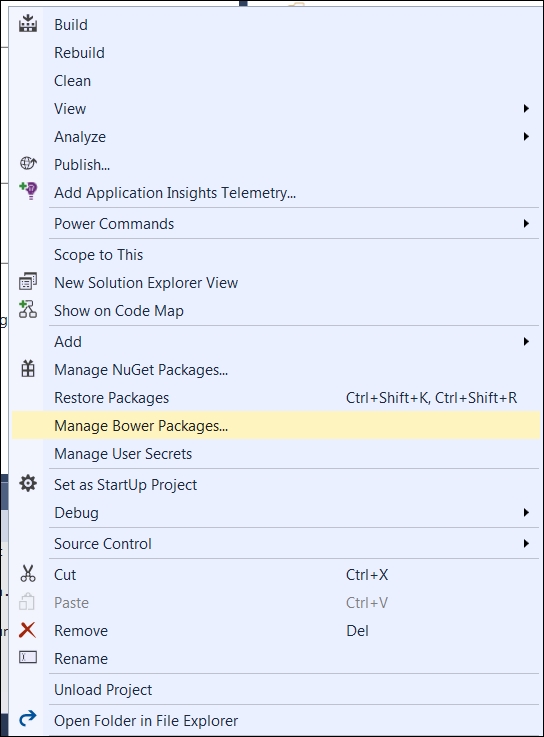The image size is (544, 737).
Task: Click the Rename icon
Action: click(x=28, y=657)
